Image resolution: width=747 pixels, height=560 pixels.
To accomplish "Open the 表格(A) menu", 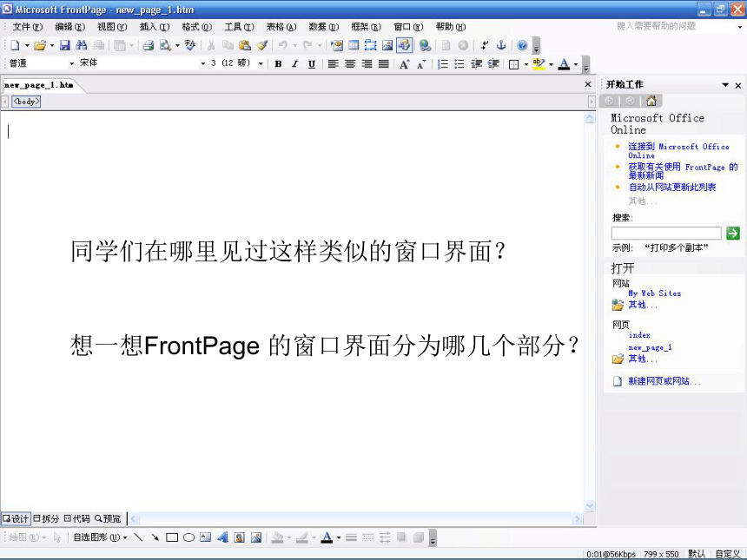I will click(x=281, y=27).
